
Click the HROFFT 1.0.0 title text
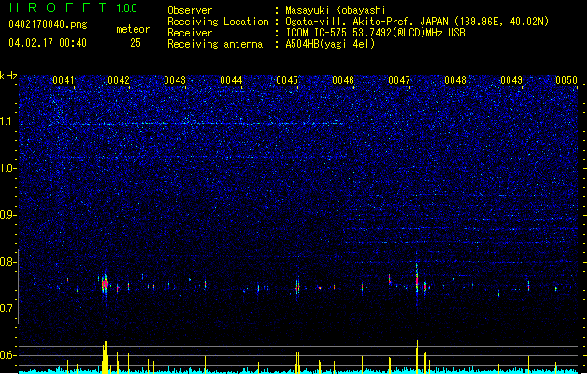click(x=73, y=7)
